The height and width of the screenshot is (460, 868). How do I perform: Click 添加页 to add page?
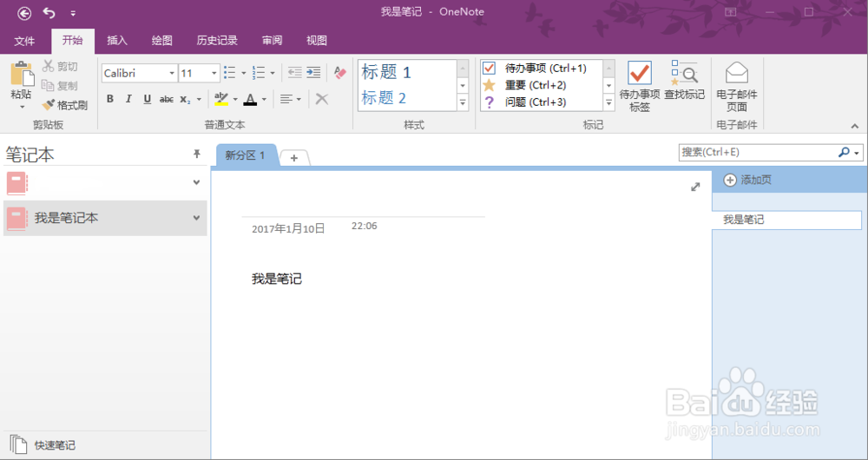[747, 180]
